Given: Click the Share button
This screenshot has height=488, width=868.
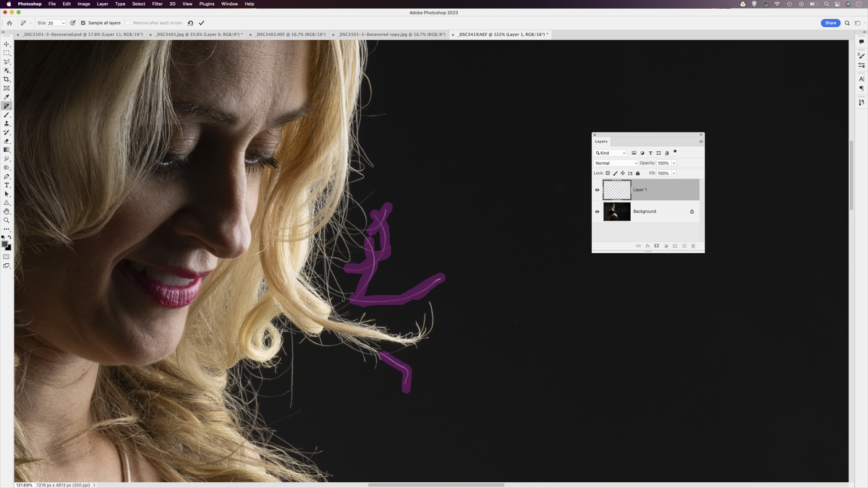Looking at the screenshot, I should [x=830, y=22].
